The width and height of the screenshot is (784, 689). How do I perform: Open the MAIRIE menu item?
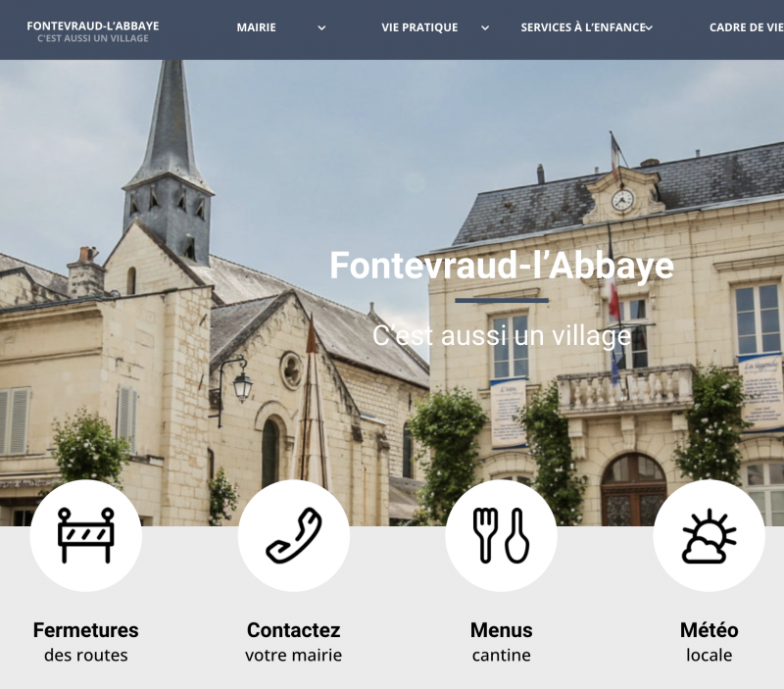(256, 27)
